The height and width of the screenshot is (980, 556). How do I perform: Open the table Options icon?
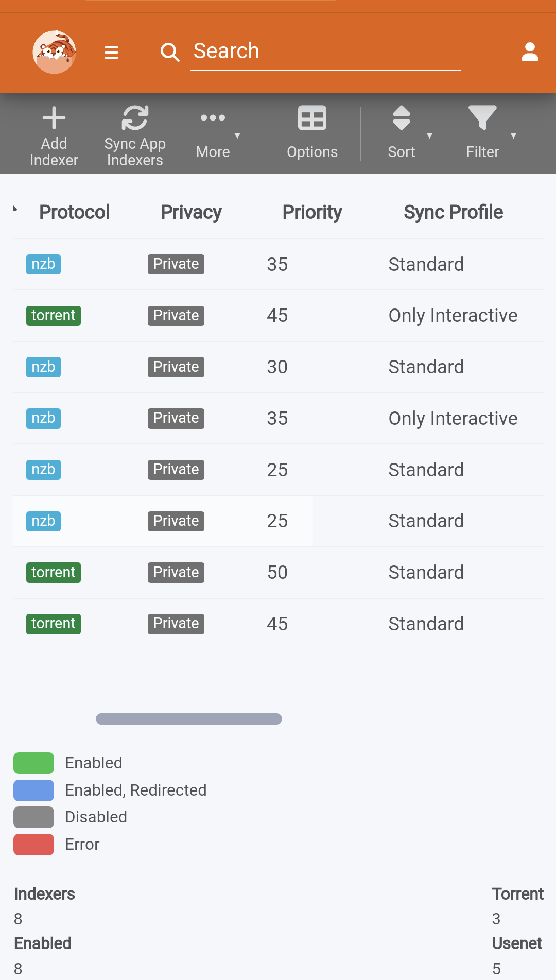point(312,118)
